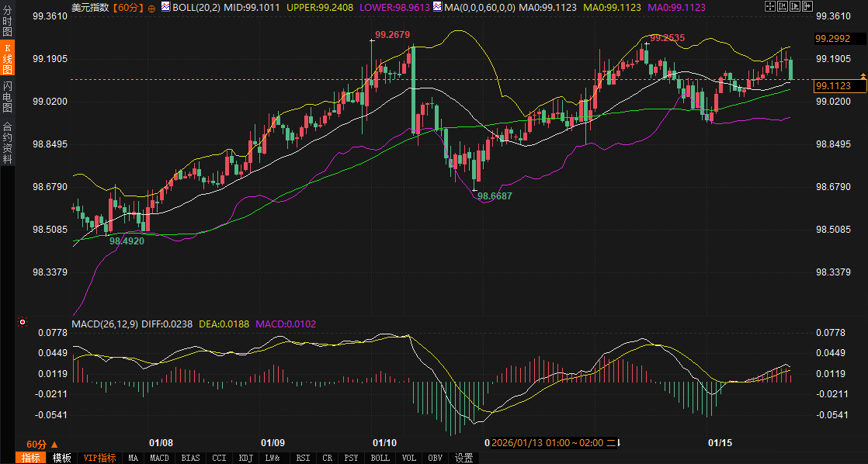
Task: Select the RSI indicator button
Action: 303,458
